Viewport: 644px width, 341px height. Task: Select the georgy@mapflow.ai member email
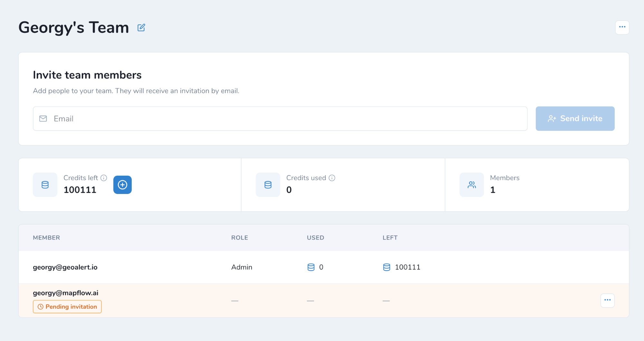(x=66, y=293)
